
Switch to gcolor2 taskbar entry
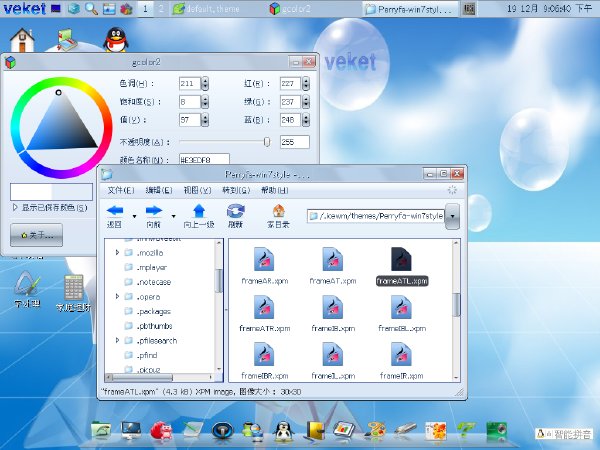[x=290, y=9]
